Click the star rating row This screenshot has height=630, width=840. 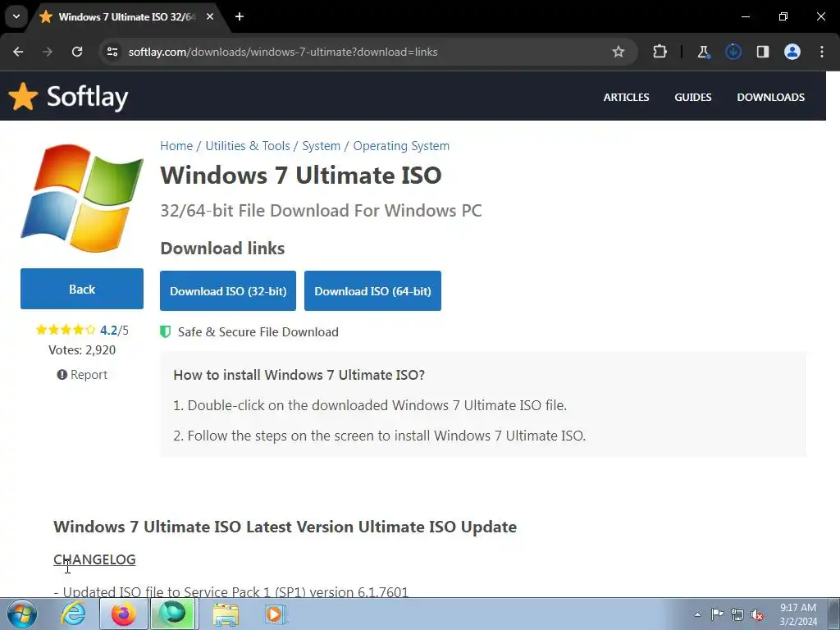(x=66, y=330)
